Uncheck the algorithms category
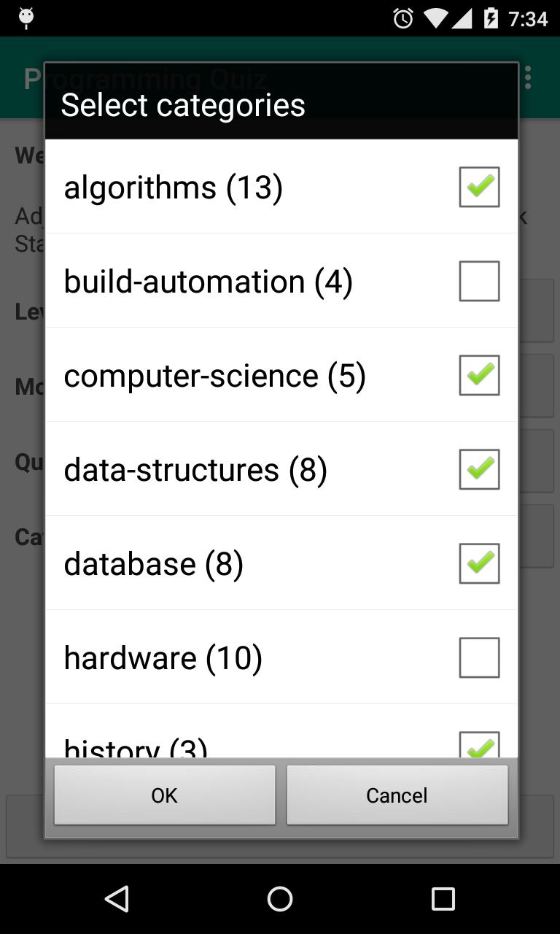 479,187
